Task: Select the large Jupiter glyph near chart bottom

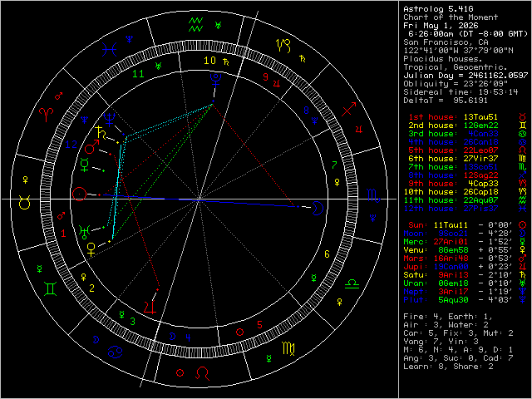Action: coord(150,307)
